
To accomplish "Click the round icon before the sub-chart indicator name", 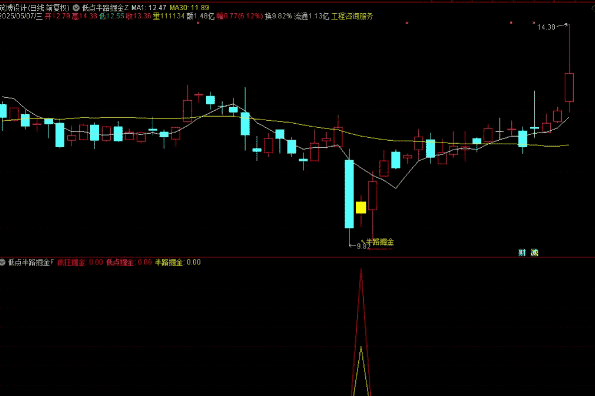I will pyautogui.click(x=2, y=262).
